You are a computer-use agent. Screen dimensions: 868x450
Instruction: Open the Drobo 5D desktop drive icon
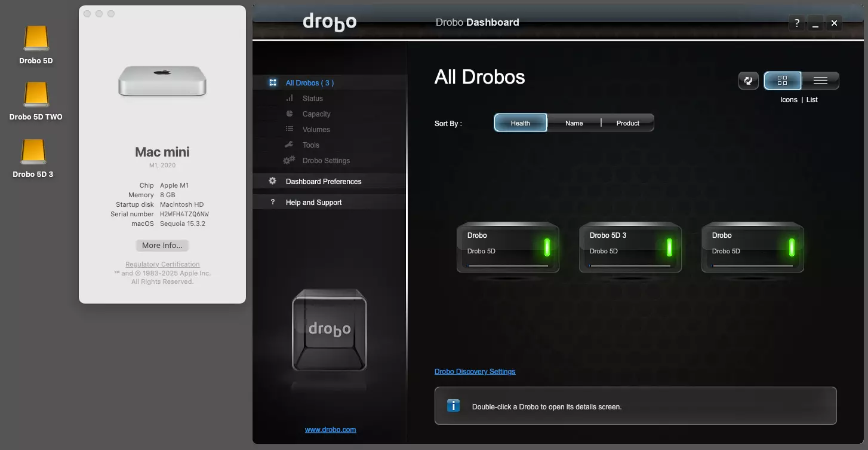click(x=36, y=38)
